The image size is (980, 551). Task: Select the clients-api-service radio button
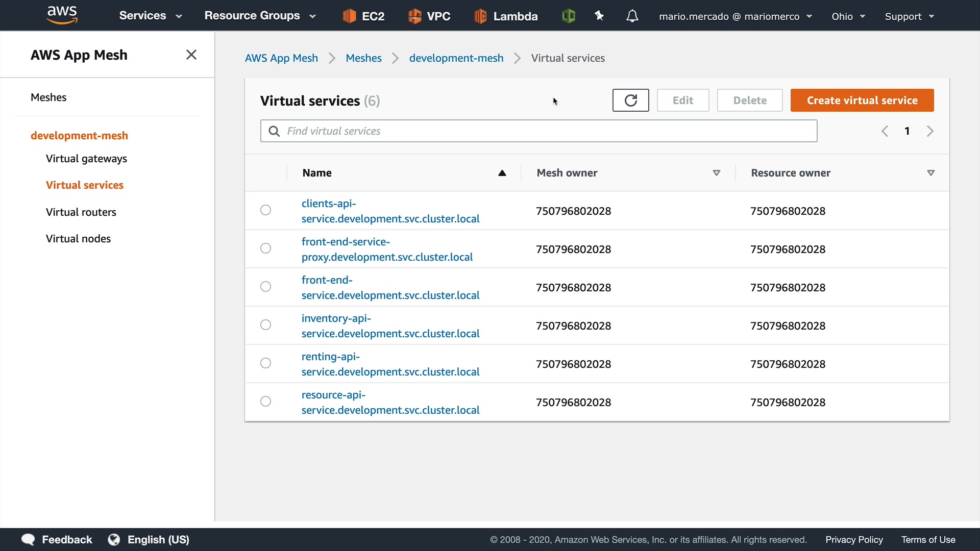(265, 210)
